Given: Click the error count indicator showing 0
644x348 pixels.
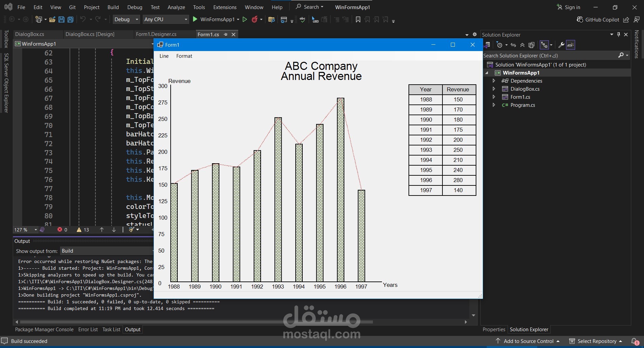Looking at the screenshot, I should click(62, 230).
